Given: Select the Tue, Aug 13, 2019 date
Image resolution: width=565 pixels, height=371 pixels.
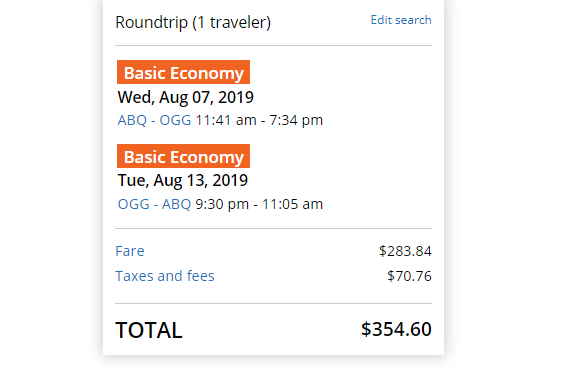Looking at the screenshot, I should pyautogui.click(x=183, y=180).
